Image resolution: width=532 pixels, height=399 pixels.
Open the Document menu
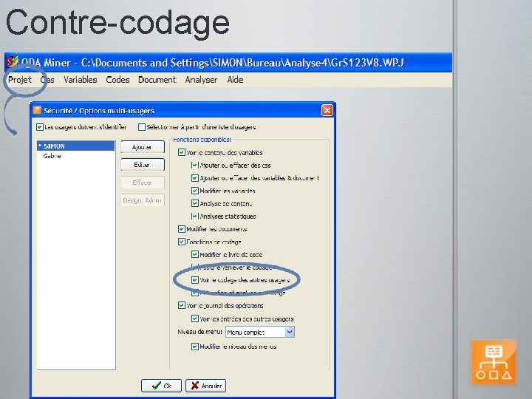(157, 80)
